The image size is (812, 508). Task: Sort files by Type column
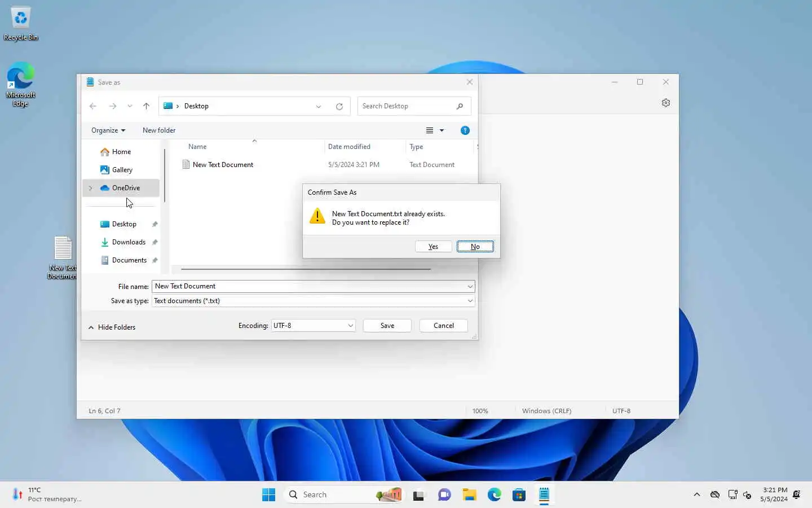[x=416, y=147]
